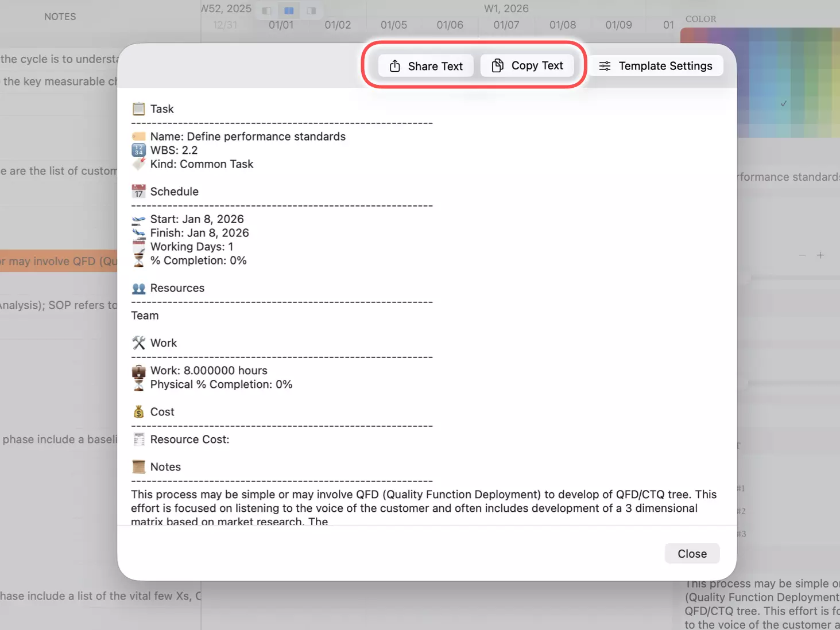
Task: Click the money bag icon next to Cost
Action: (x=138, y=411)
